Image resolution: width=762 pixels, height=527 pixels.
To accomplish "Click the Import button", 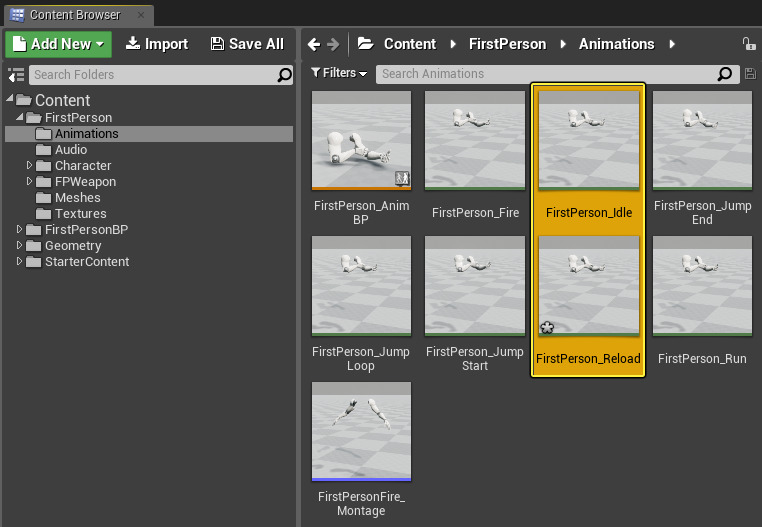I will [157, 44].
